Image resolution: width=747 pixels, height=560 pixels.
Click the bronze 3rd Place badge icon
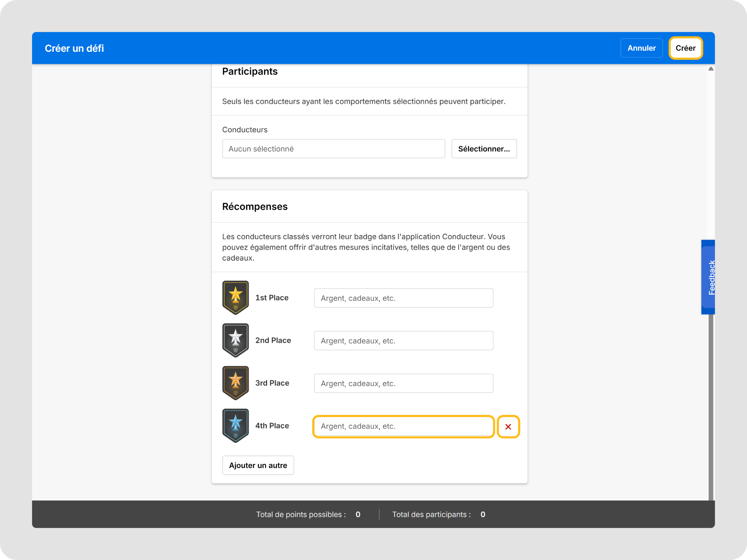coord(236,383)
